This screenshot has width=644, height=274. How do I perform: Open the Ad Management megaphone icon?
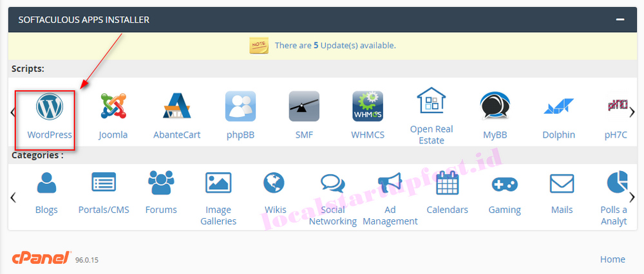[390, 183]
